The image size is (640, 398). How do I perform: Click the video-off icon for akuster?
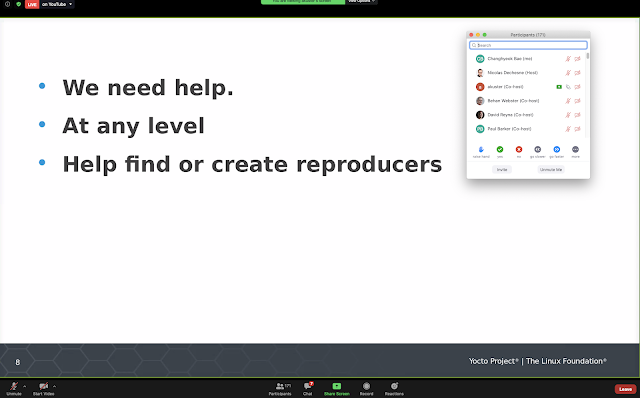pyautogui.click(x=578, y=87)
